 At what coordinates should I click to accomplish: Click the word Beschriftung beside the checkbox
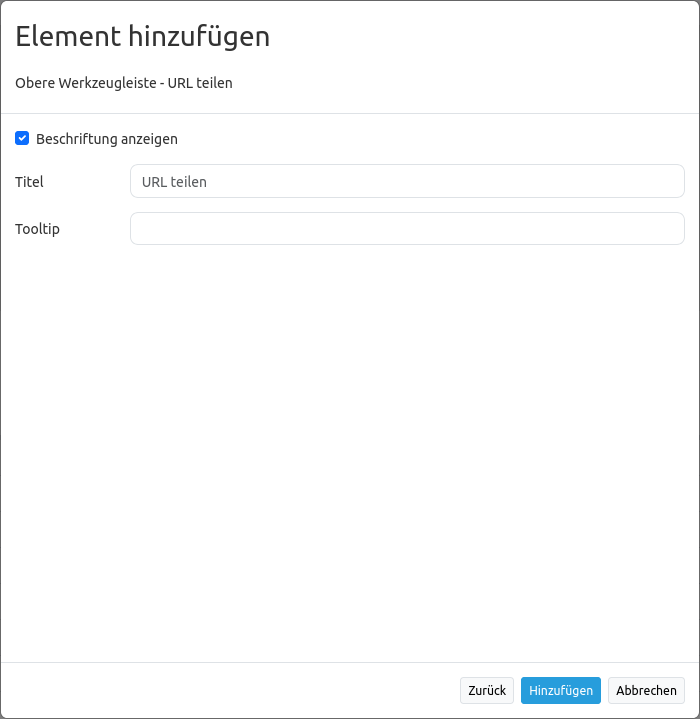click(x=77, y=139)
